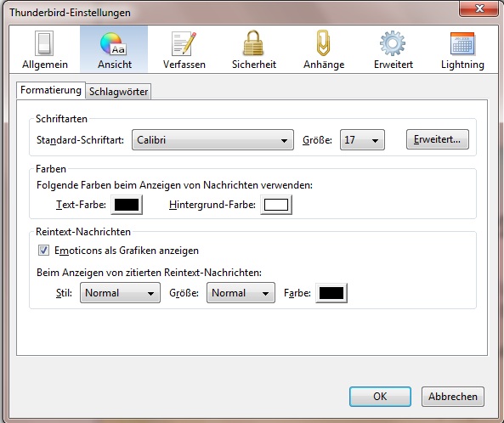Go to Sicherheit padlock settings
Image resolution: width=504 pixels, height=423 pixels.
(253, 50)
